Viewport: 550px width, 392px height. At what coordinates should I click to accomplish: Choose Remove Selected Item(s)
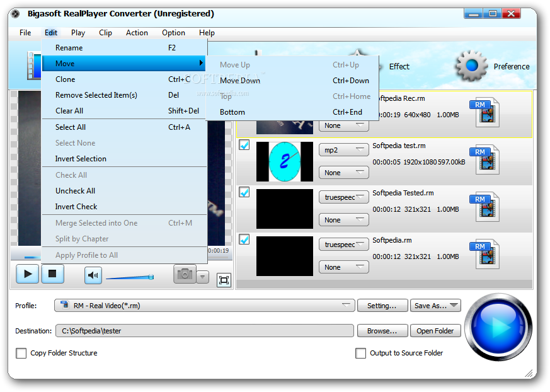click(125, 95)
